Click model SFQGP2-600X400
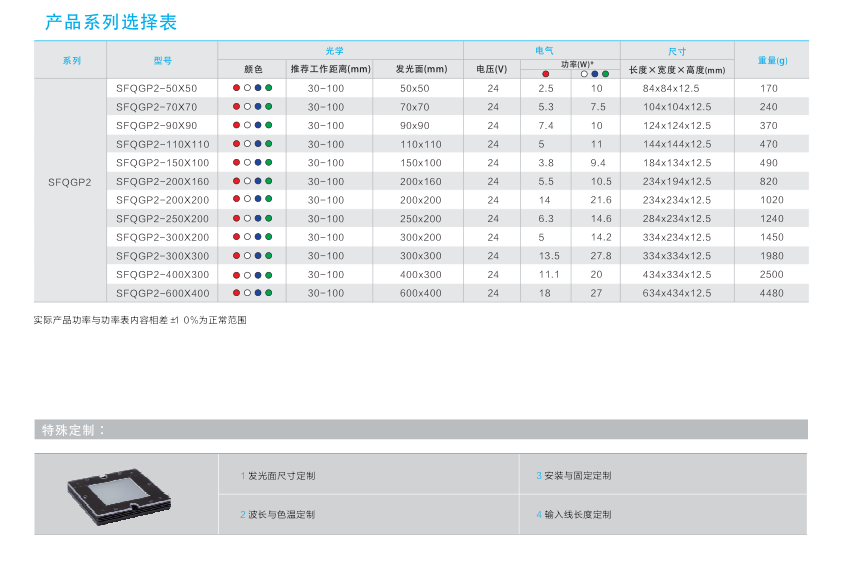 (x=162, y=293)
